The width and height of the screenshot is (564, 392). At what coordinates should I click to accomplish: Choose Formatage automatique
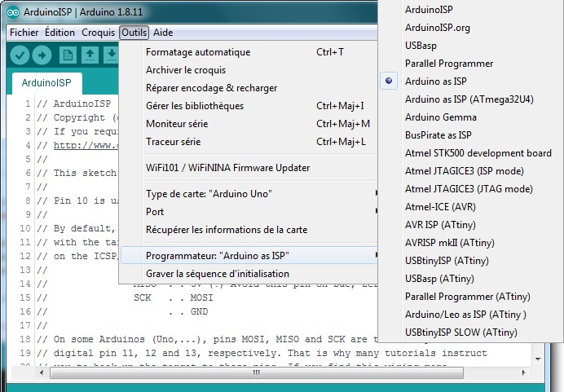pos(249,52)
